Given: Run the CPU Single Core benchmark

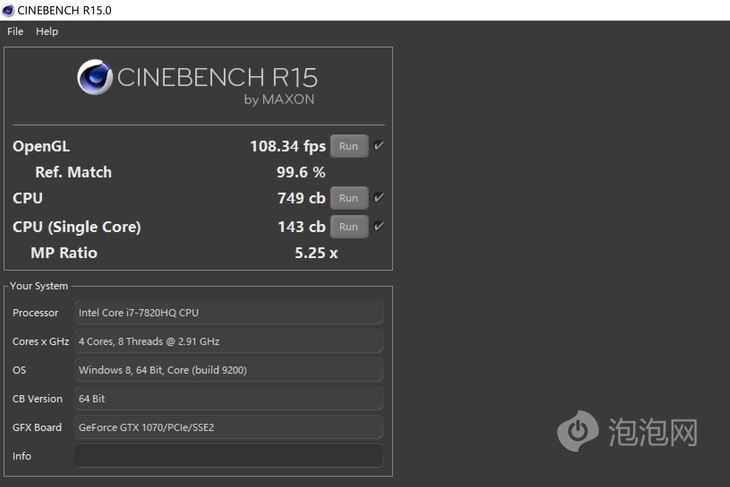Looking at the screenshot, I should tap(349, 227).
